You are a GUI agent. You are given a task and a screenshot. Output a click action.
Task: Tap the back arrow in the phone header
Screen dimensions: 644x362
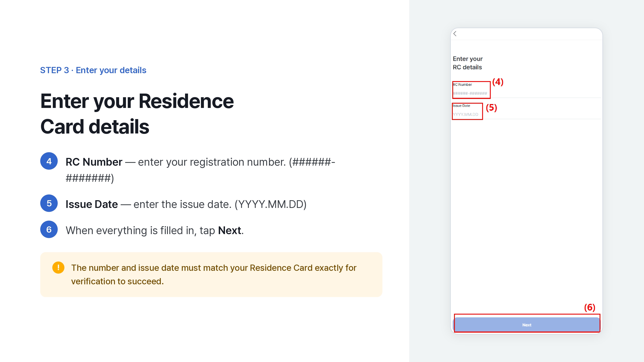click(x=455, y=34)
